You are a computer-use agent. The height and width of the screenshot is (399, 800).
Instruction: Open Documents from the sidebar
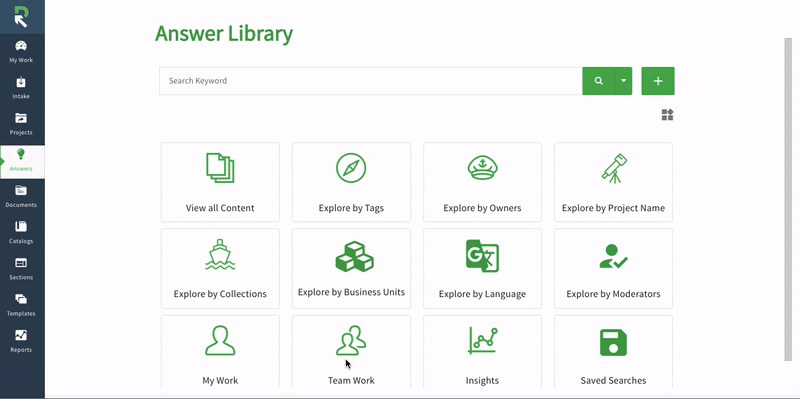tap(21, 197)
